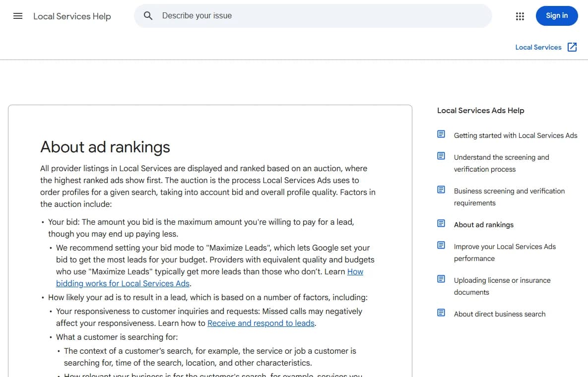Open the Receive and respond to leads link
This screenshot has height=377, width=588.
click(261, 323)
